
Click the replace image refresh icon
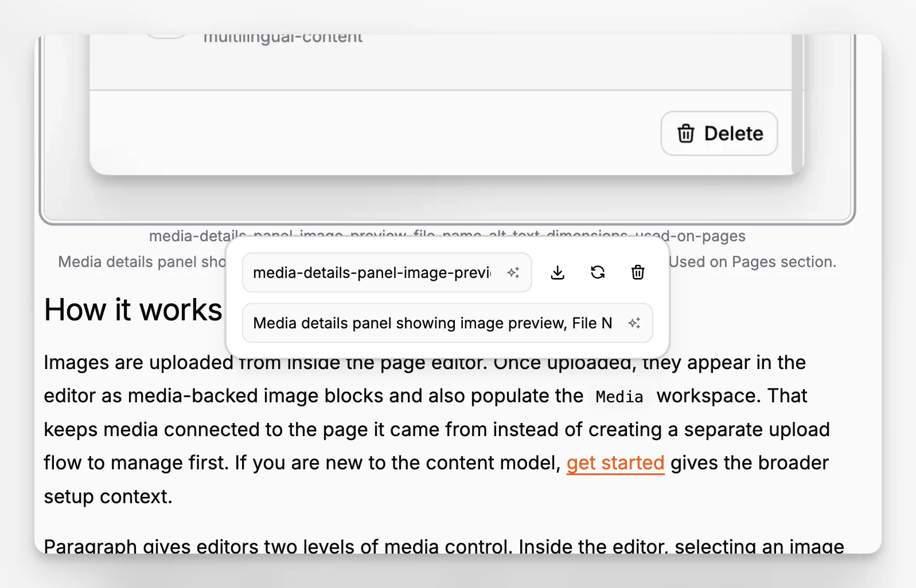coord(598,273)
